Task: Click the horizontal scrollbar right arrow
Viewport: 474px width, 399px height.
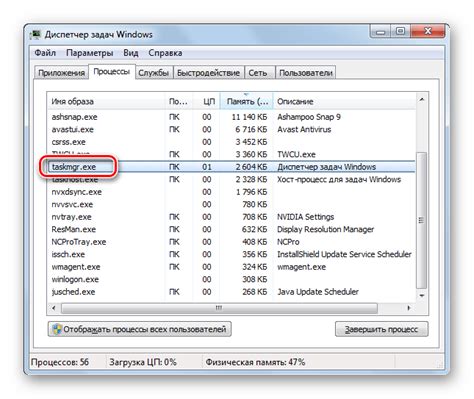Action: point(409,308)
